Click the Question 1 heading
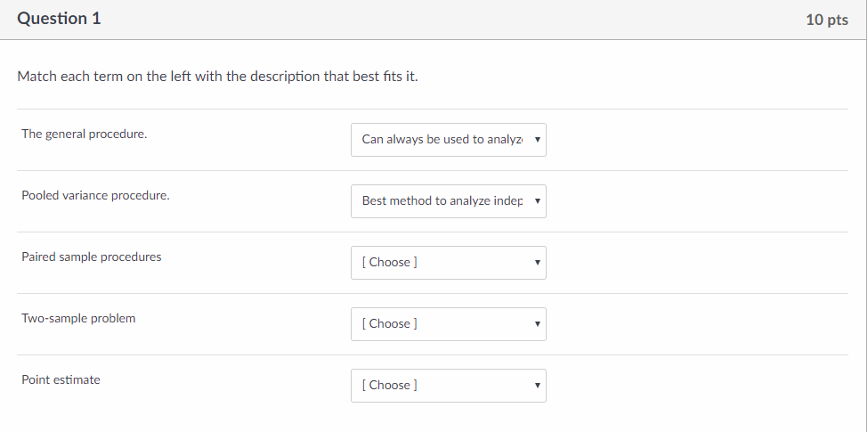Screen dimensions: 868x432 (60, 19)
